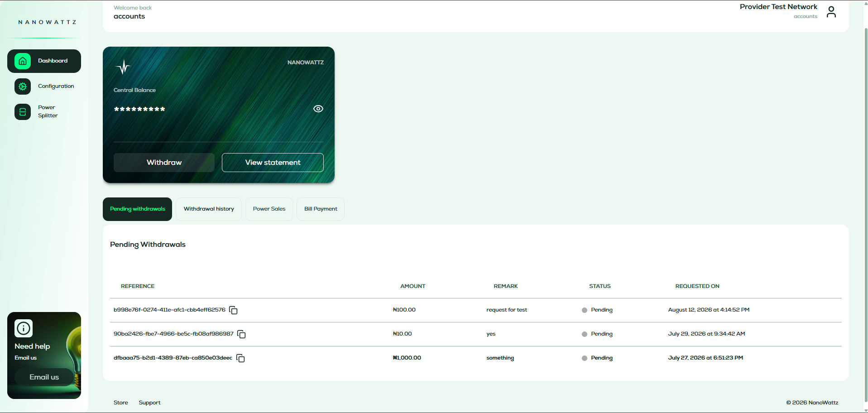Show the hidden Central Balance with eye icon
This screenshot has height=413, width=868.
coord(318,109)
